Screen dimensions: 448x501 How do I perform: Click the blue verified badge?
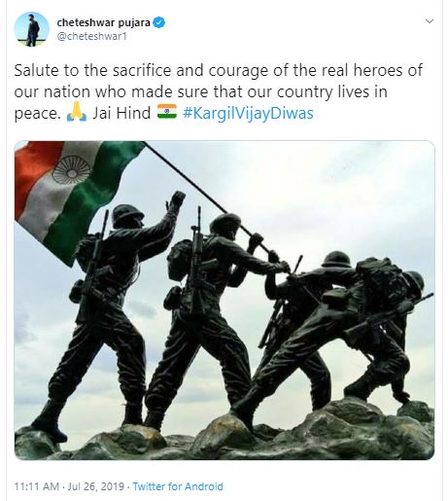[158, 22]
